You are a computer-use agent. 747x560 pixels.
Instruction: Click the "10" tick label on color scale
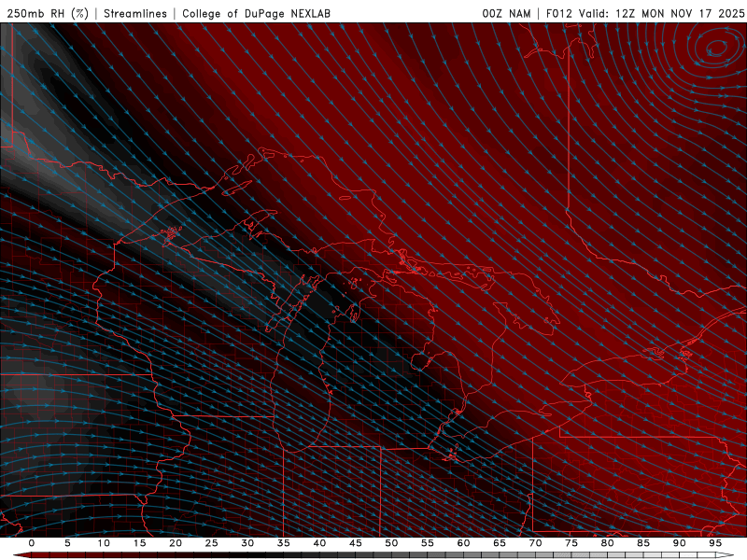(x=104, y=543)
